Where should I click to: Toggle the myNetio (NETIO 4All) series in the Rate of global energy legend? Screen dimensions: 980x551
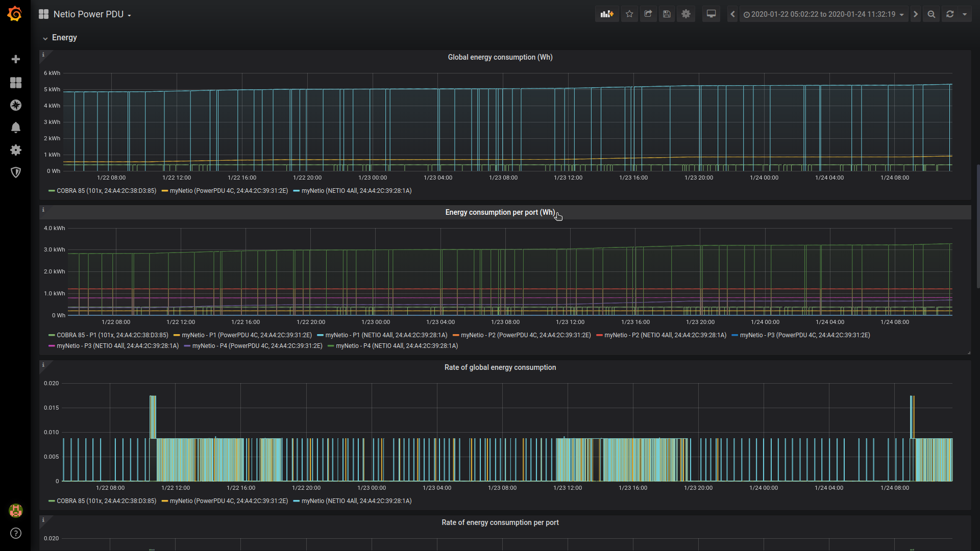356,501
